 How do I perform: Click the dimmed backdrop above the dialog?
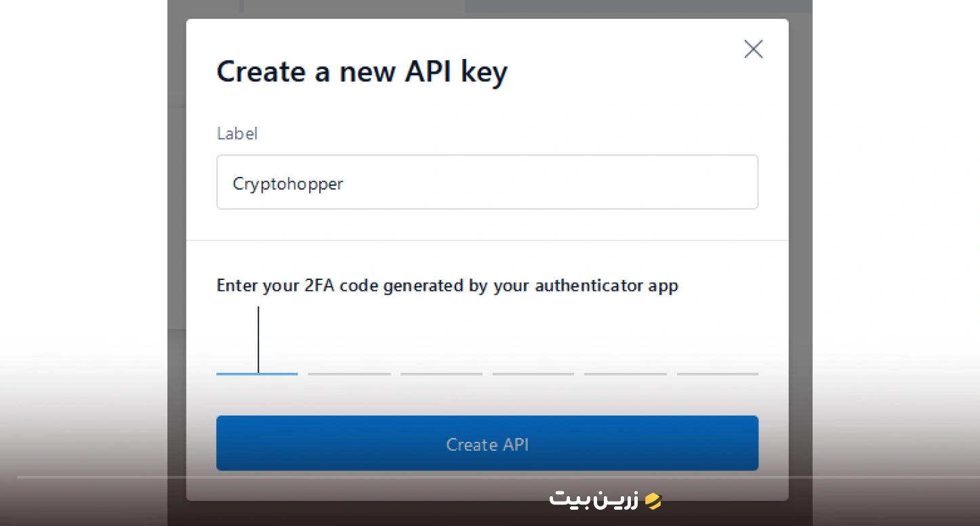pyautogui.click(x=487, y=9)
